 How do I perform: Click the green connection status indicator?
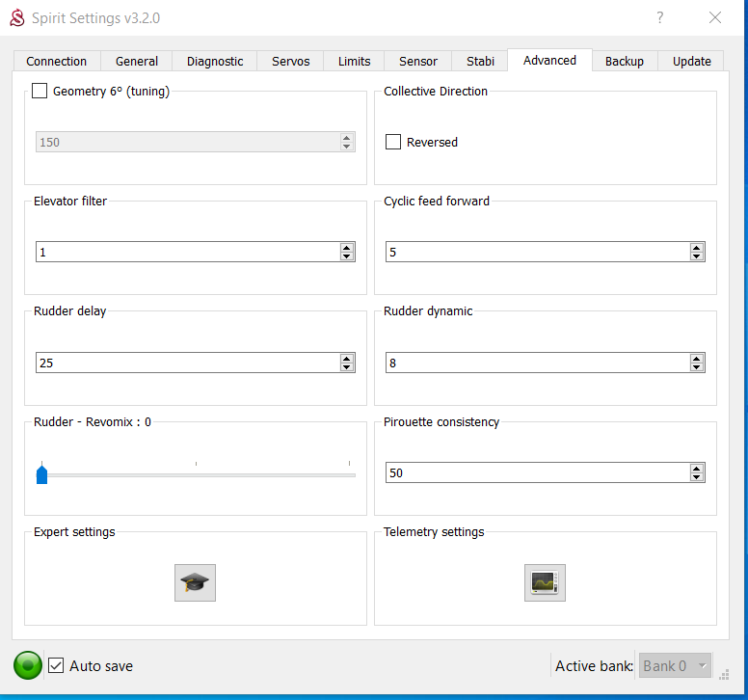point(28,665)
